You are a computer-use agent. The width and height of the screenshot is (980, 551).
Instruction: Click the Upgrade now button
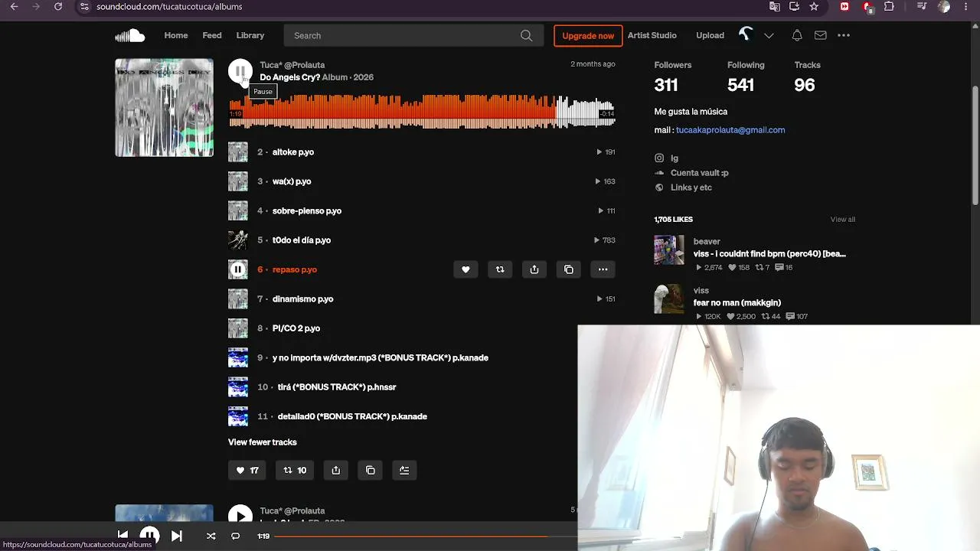[588, 35]
